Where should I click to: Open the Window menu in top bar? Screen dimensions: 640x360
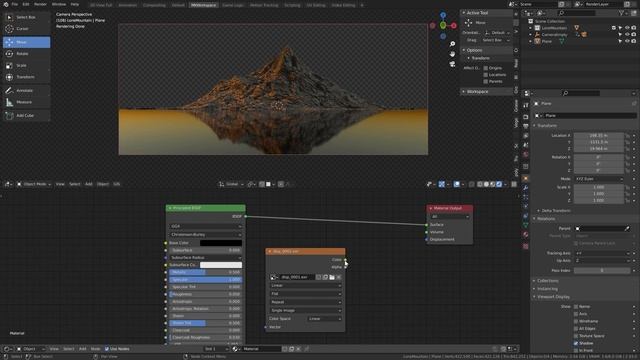pyautogui.click(x=59, y=4)
